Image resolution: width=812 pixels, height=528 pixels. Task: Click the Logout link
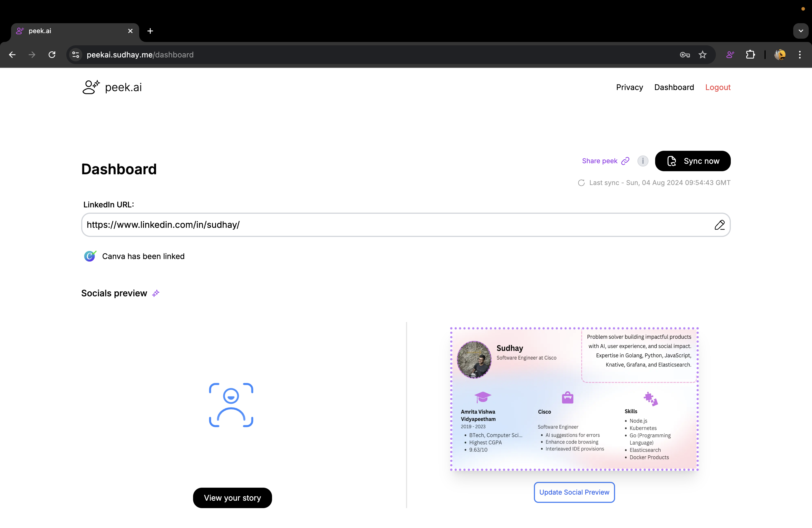tap(718, 87)
